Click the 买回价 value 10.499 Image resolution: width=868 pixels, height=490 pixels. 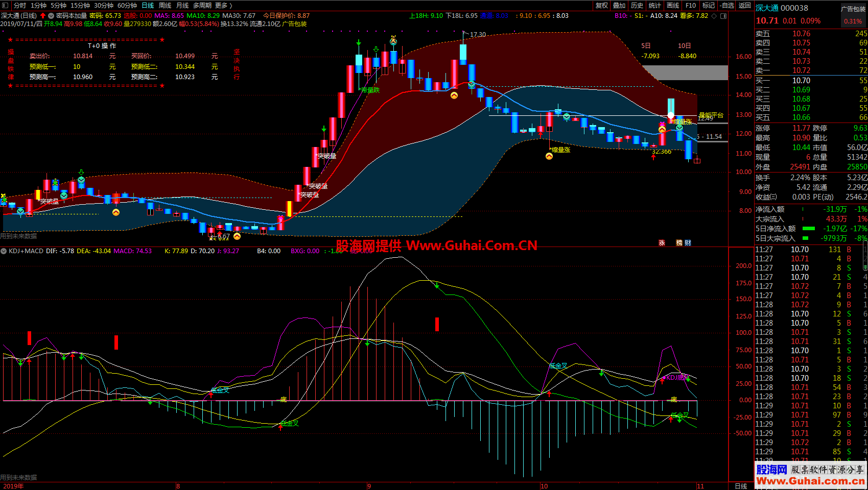(185, 56)
